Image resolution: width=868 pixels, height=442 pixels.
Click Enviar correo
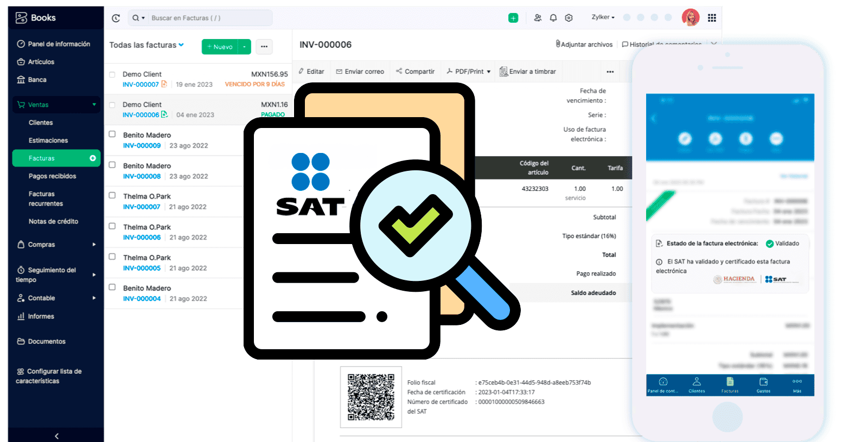tap(360, 72)
